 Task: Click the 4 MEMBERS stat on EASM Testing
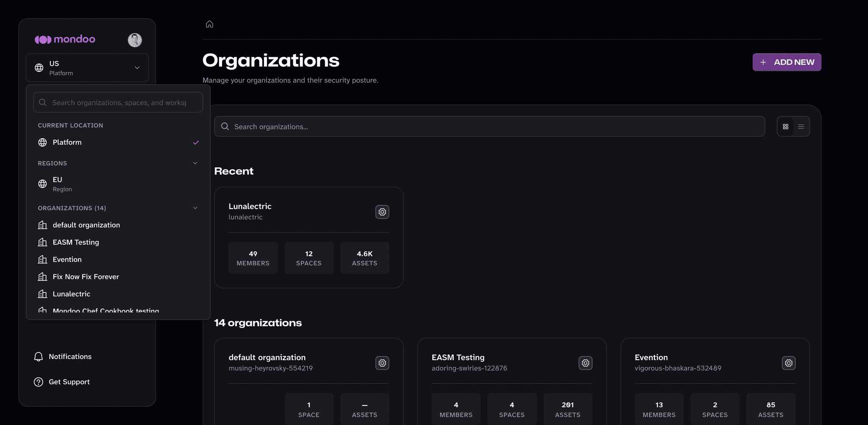(456, 409)
